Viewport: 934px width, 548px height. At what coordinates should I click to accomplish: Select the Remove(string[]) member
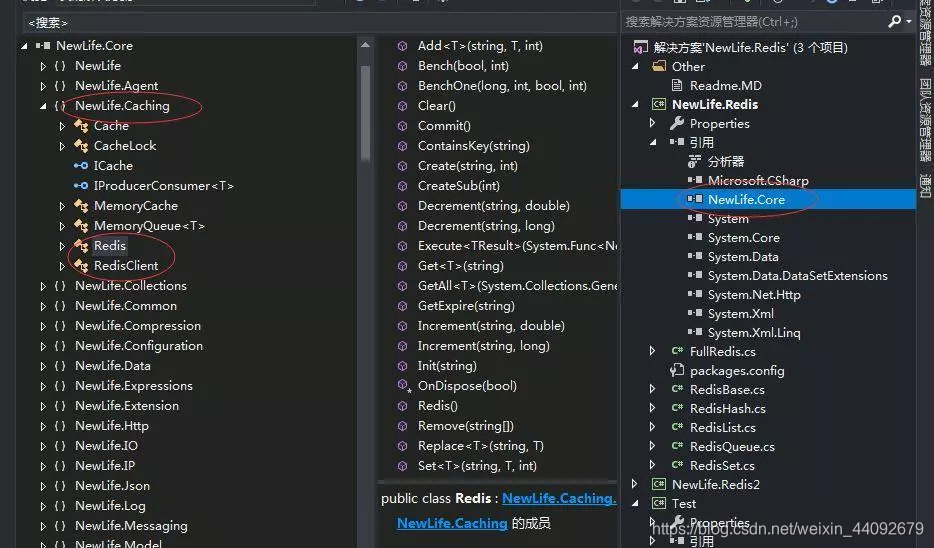pyautogui.click(x=465, y=426)
